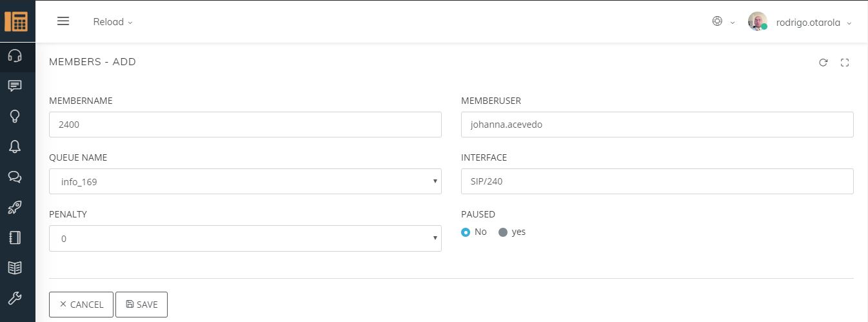Open the wrench tools sidebar icon

click(14, 297)
